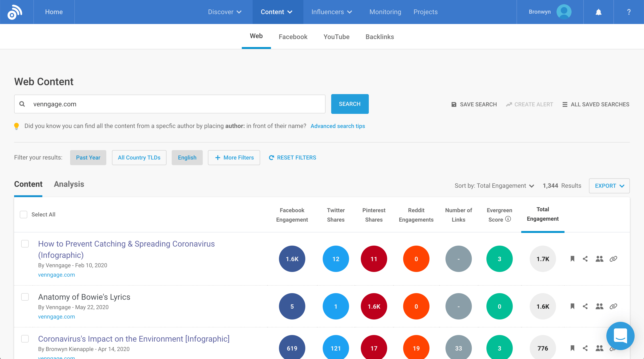The width and height of the screenshot is (644, 359).
Task: Open Coronavirus's Impact on the Environment article
Action: coord(134,339)
